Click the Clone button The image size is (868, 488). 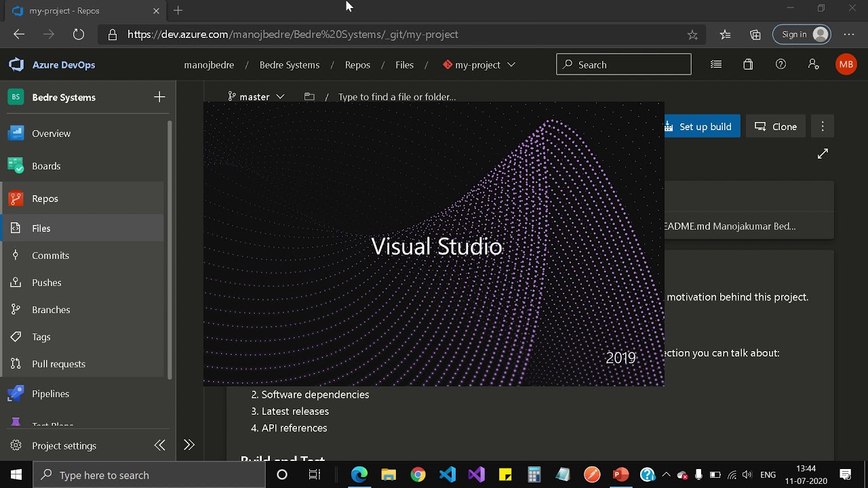pos(776,127)
